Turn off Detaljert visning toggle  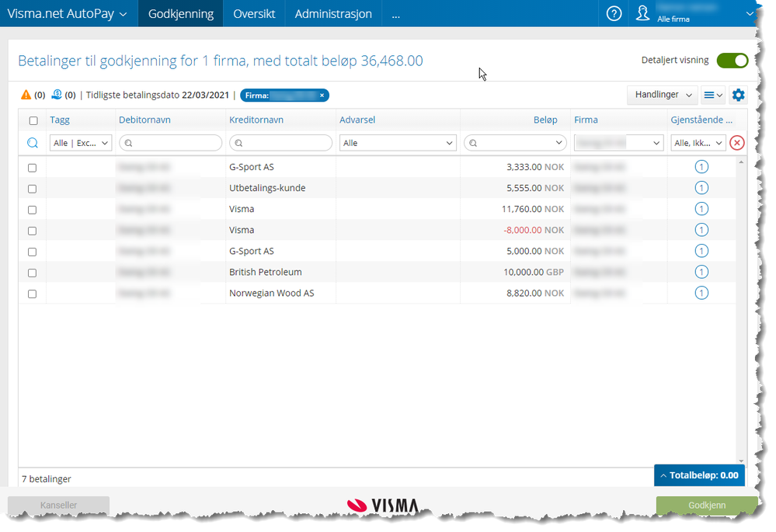click(x=733, y=61)
